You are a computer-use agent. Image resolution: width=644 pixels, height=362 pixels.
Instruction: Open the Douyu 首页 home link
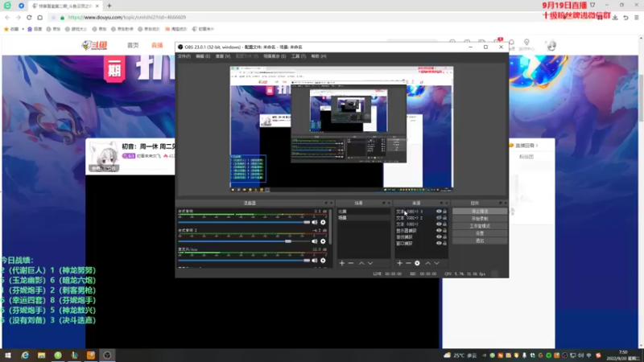(x=133, y=45)
